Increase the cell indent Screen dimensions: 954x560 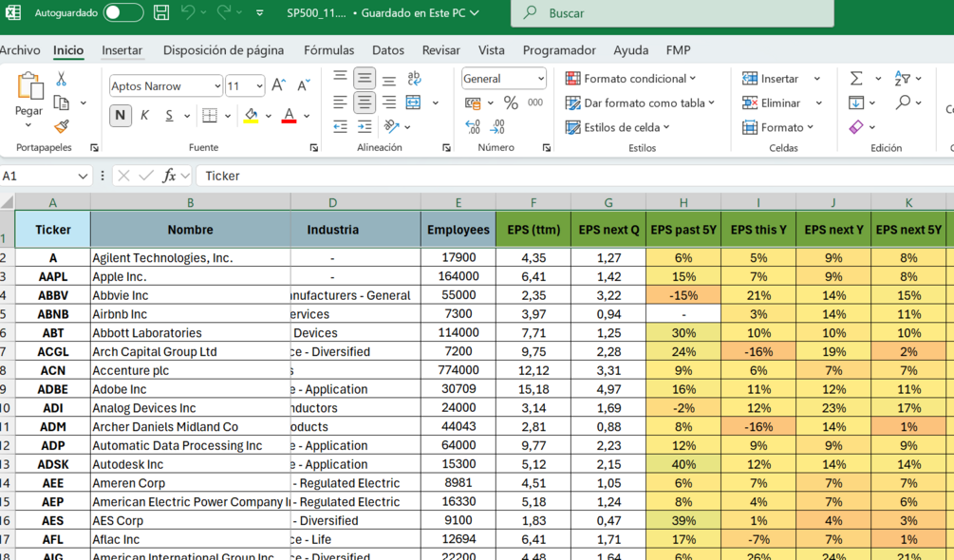[x=365, y=126]
